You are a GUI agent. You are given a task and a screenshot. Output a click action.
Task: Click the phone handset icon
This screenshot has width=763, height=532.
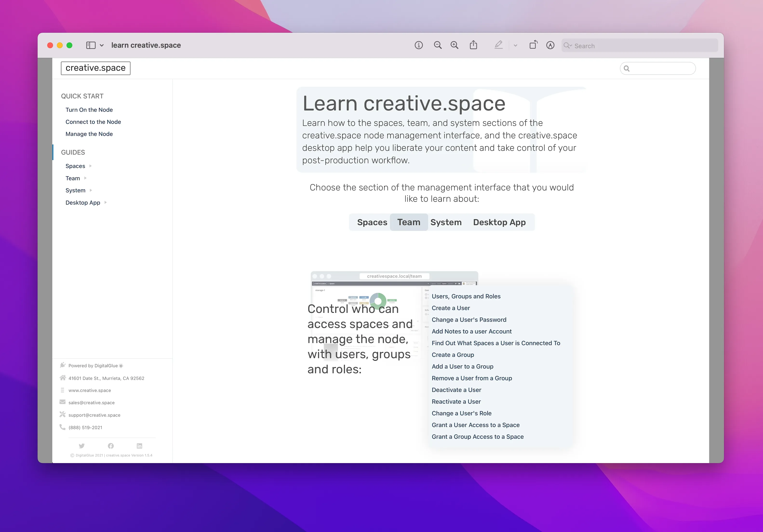pyautogui.click(x=62, y=427)
